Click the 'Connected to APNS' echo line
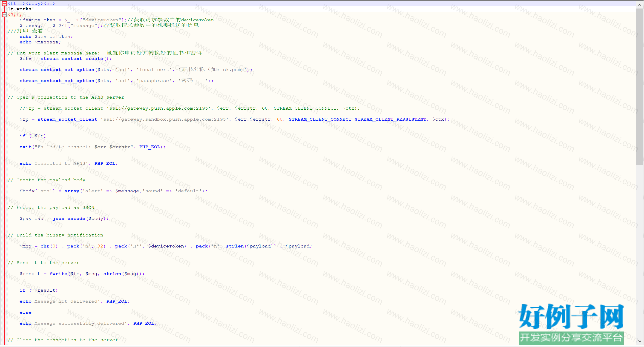644x347 pixels. coord(69,163)
